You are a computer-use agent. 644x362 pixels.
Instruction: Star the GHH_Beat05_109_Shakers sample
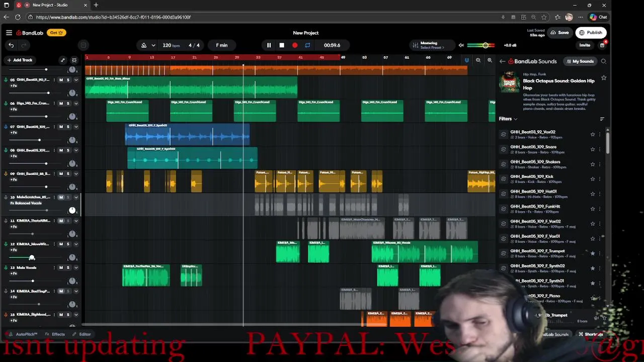593,164
